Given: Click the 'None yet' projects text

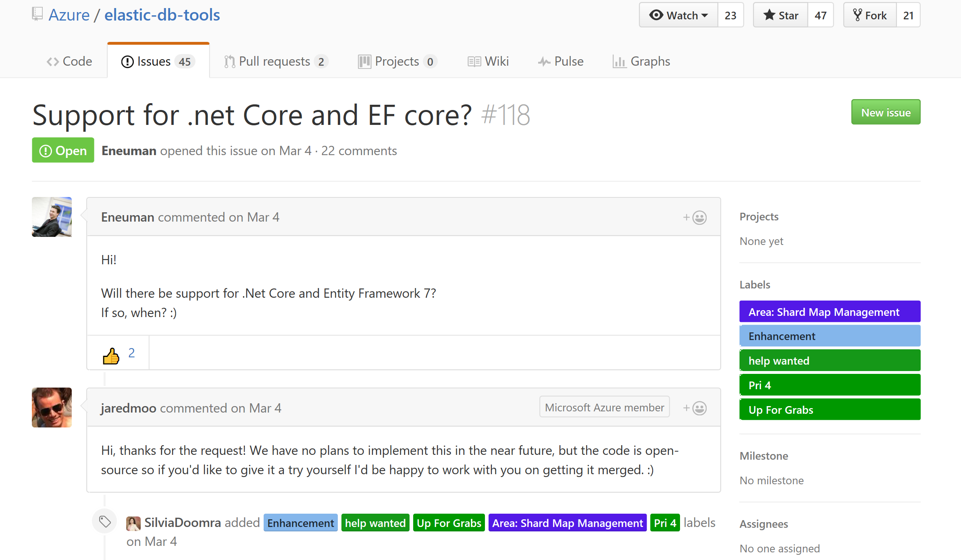Looking at the screenshot, I should pos(761,241).
